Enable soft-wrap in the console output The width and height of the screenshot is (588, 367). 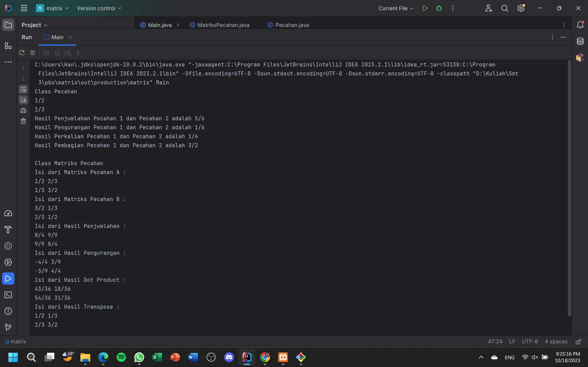[23, 89]
